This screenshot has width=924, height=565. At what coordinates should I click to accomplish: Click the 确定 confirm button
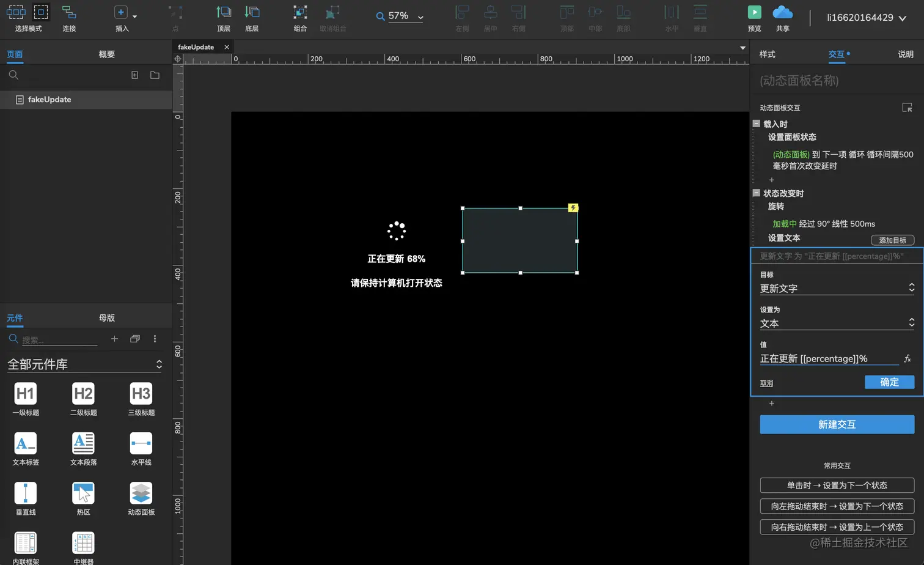[x=889, y=382]
